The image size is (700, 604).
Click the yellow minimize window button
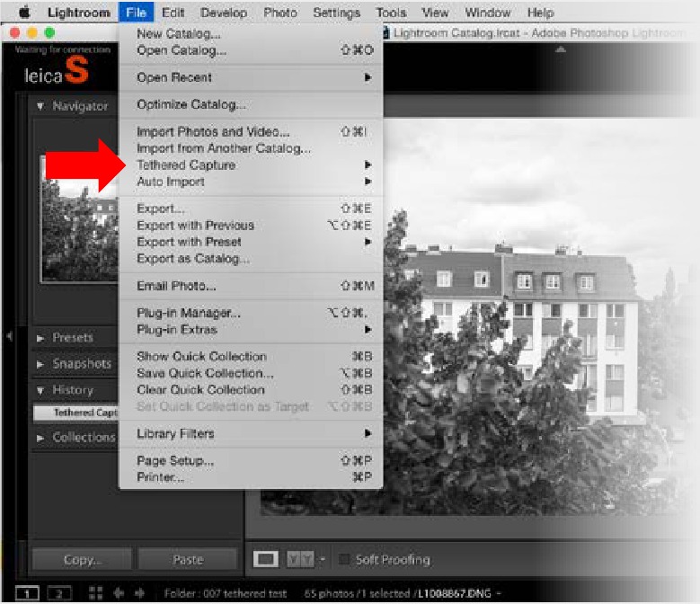(32, 32)
